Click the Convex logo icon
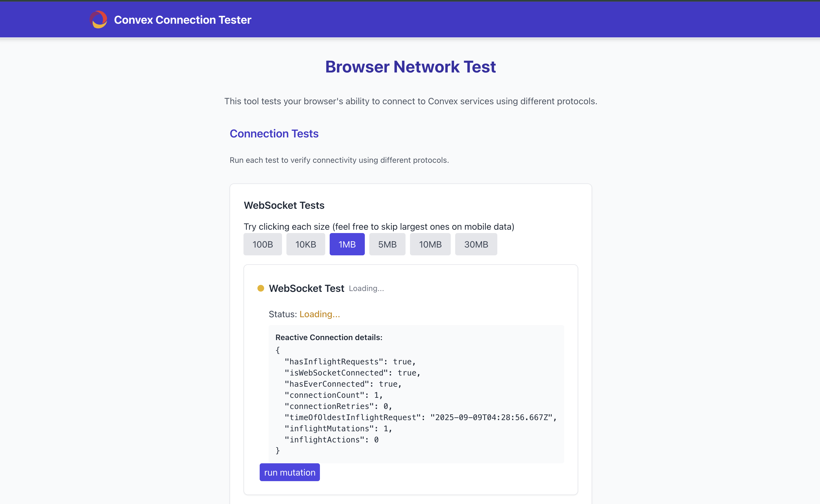 point(98,20)
